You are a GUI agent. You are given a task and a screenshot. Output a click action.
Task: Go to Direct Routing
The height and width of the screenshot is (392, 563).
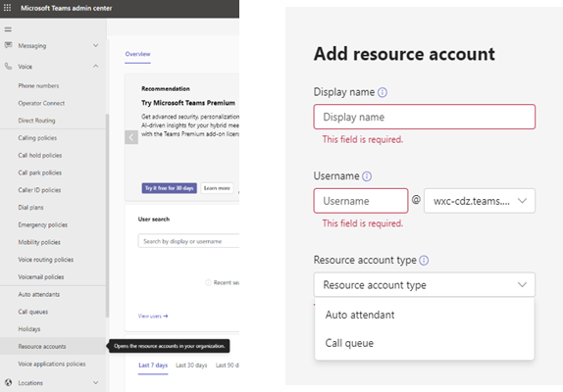click(36, 121)
